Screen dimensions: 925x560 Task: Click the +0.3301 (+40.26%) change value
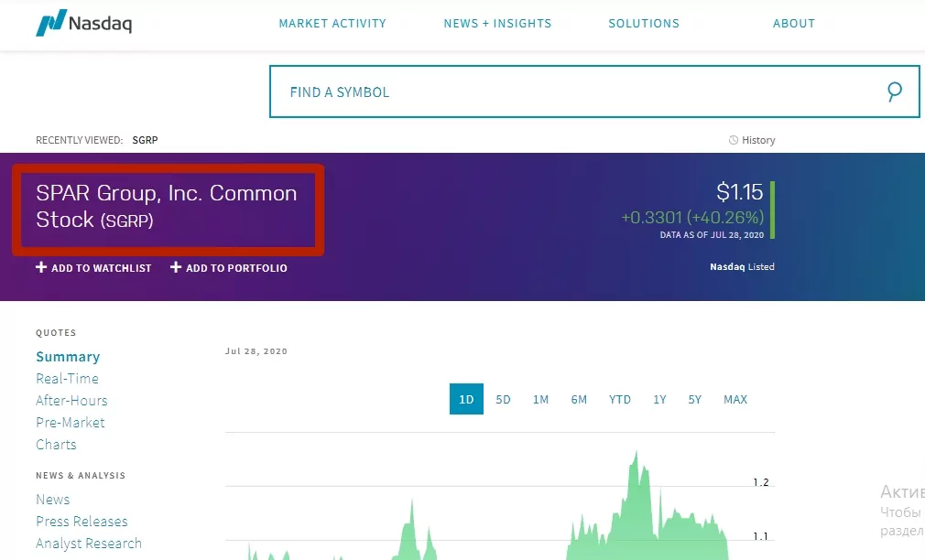[x=692, y=218]
